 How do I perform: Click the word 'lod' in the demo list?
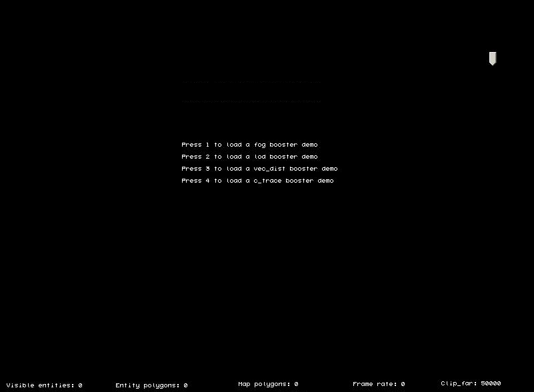click(x=259, y=157)
